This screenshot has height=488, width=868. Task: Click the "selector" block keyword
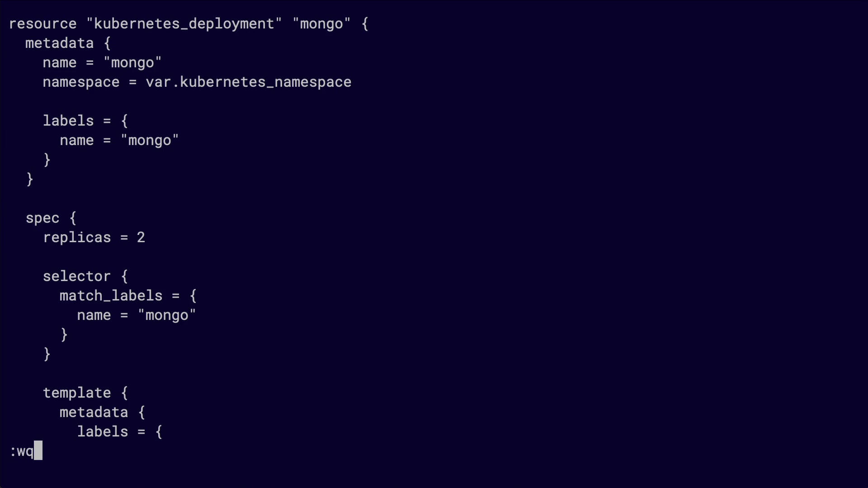[77, 277]
